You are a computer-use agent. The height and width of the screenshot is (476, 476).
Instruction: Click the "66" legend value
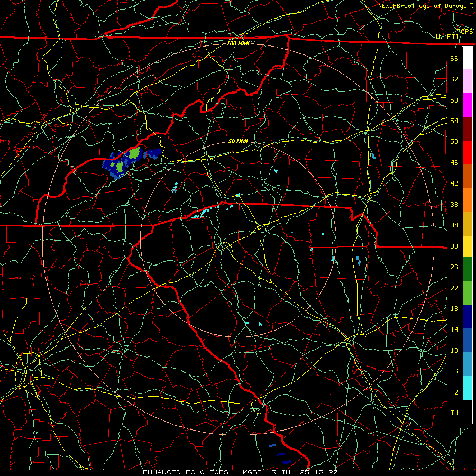(x=454, y=58)
